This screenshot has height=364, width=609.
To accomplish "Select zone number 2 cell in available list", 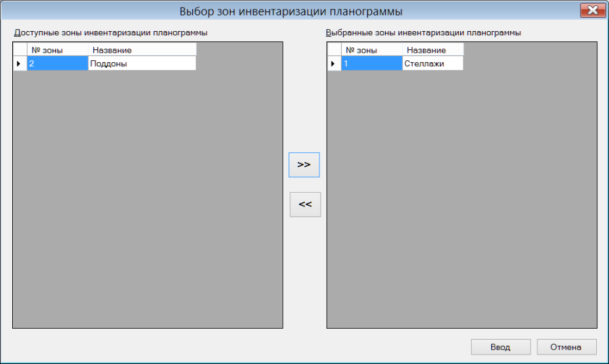I will click(58, 64).
